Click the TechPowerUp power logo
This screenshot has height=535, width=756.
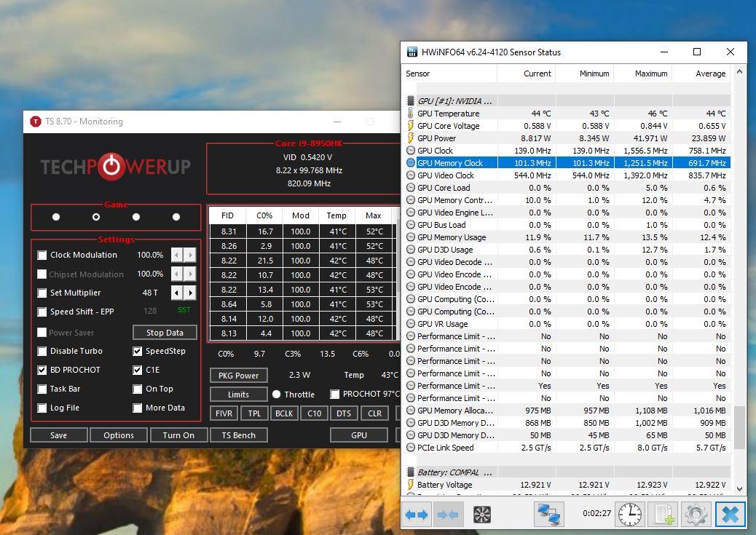111,167
